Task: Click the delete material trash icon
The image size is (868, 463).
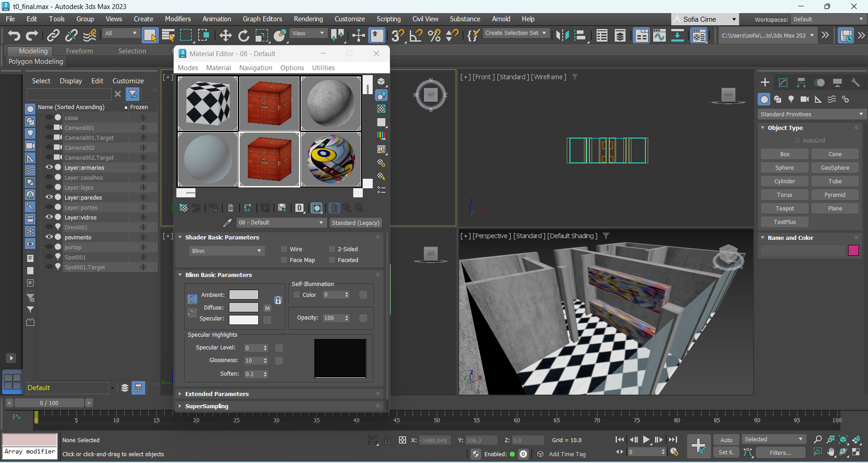Action: click(231, 208)
